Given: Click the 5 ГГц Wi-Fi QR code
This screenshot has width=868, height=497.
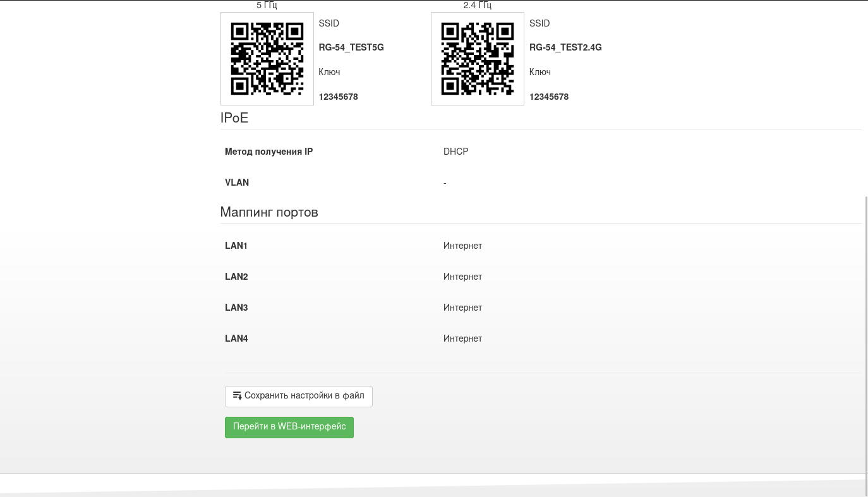Looking at the screenshot, I should 267,59.
